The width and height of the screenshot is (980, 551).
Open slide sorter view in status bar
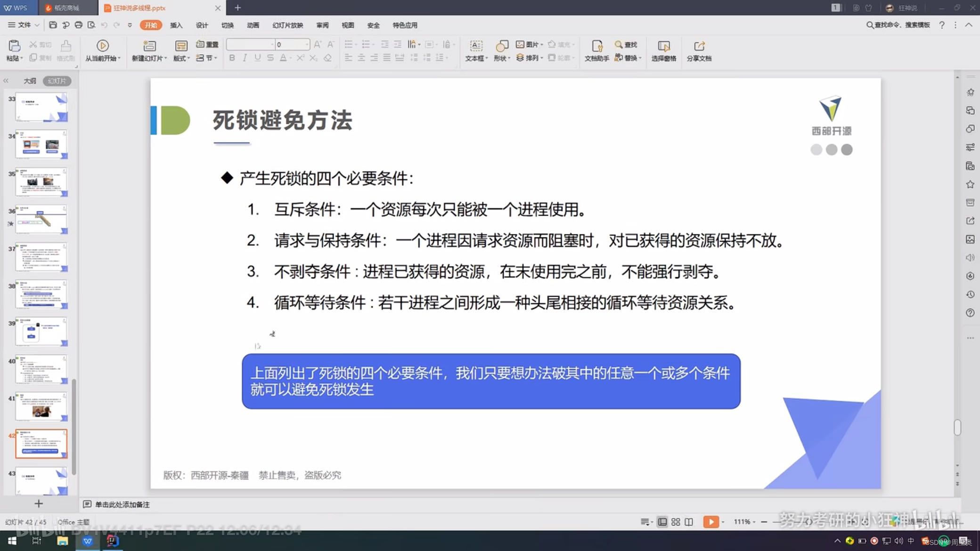(676, 522)
